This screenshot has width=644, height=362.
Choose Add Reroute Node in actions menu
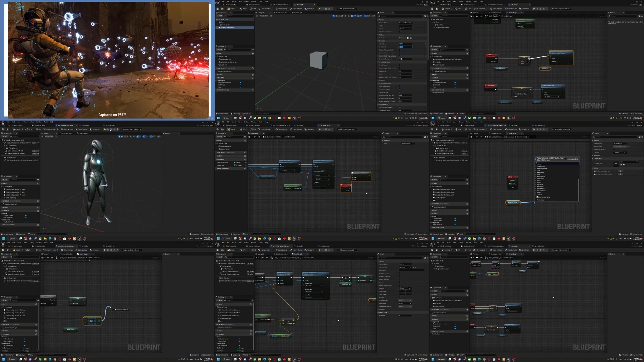tap(543, 197)
